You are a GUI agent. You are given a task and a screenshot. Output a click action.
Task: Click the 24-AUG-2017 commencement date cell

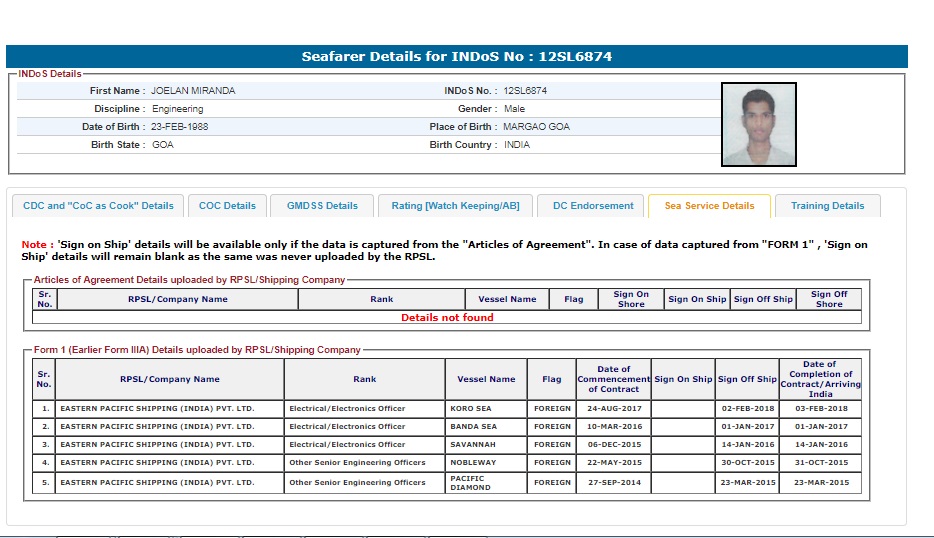(x=613, y=408)
